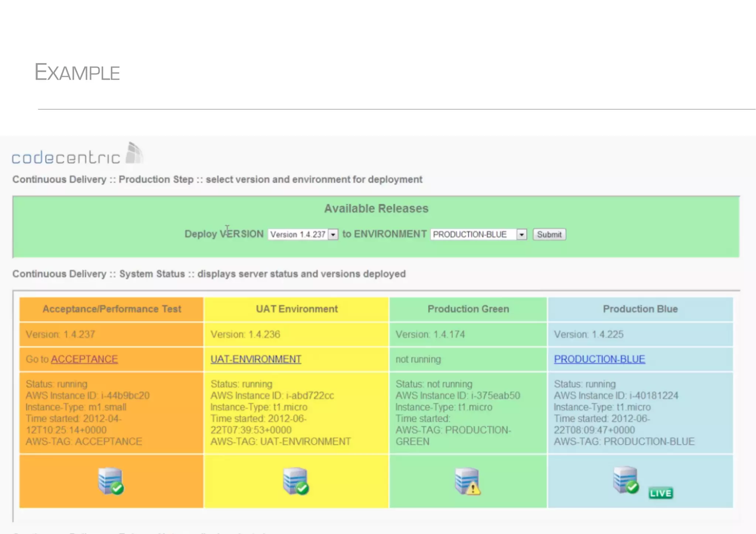The image size is (756, 534).
Task: Open the UAT-ENVIRONMENT link
Action: pos(256,359)
